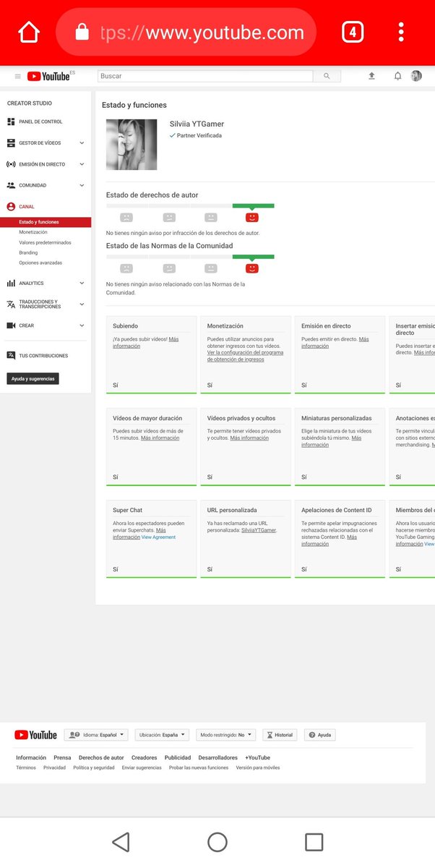Viewport: 435px width, 868px height.
Task: Click the Comunidad people icon
Action: tap(11, 185)
